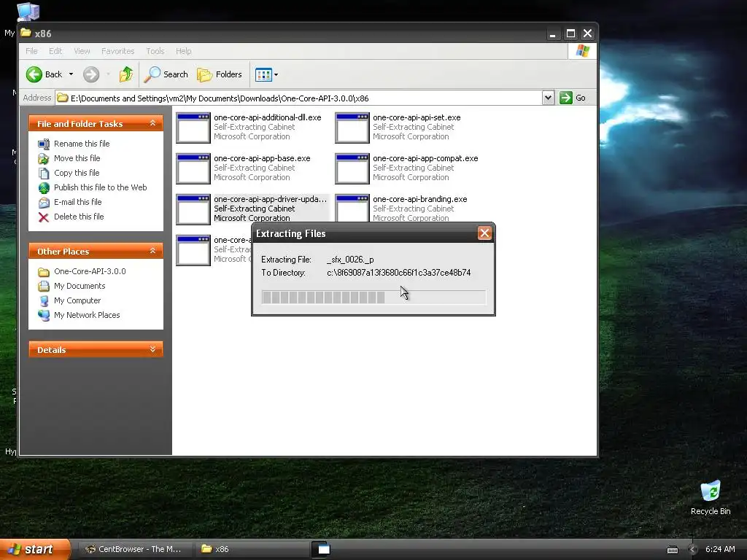This screenshot has height=560, width=747.
Task: Click the one-core-api-additional-dll.exe file name
Action: [x=267, y=117]
